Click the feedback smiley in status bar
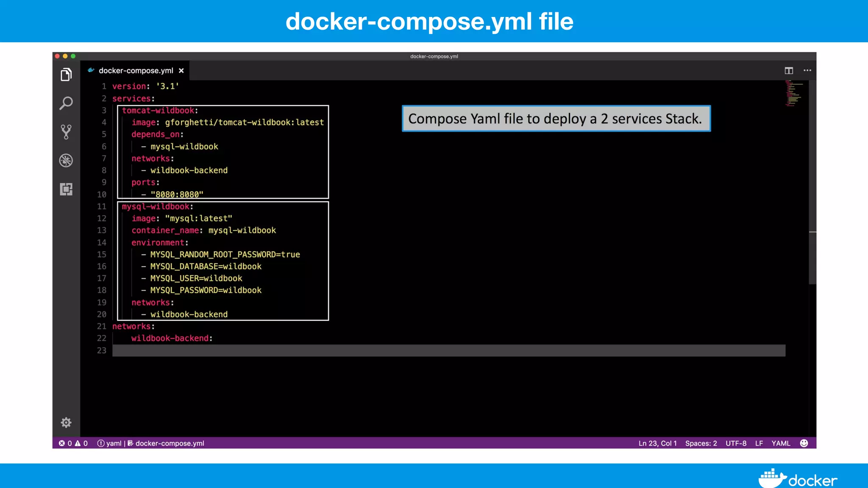This screenshot has width=868, height=488. 804,443
